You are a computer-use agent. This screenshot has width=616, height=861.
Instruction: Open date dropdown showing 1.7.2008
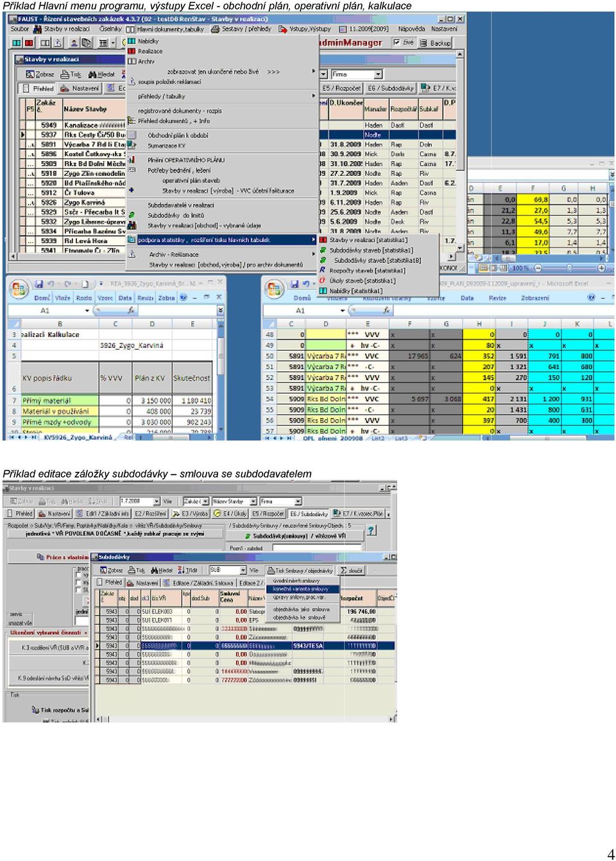[x=156, y=501]
